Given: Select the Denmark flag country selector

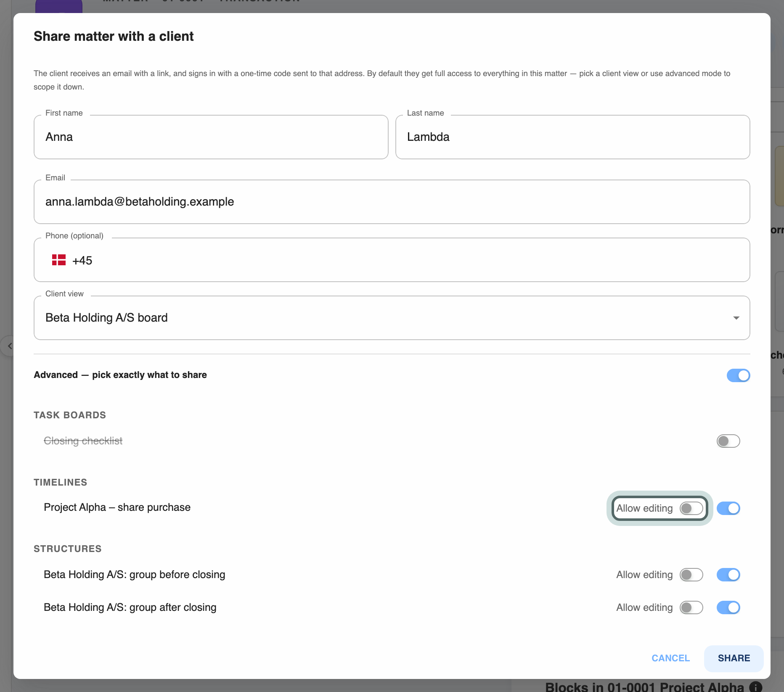Looking at the screenshot, I should (59, 260).
